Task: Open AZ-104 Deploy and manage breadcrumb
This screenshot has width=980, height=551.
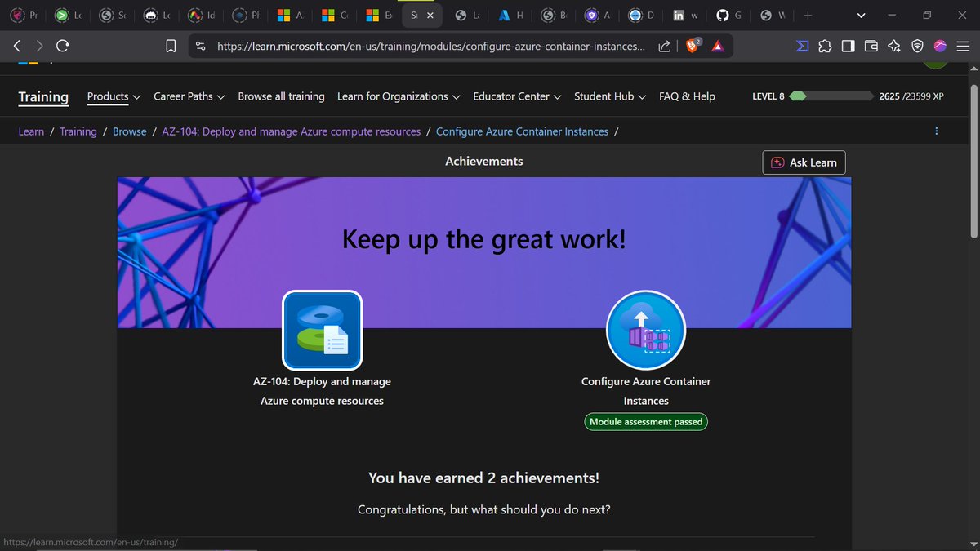Action: tap(292, 131)
